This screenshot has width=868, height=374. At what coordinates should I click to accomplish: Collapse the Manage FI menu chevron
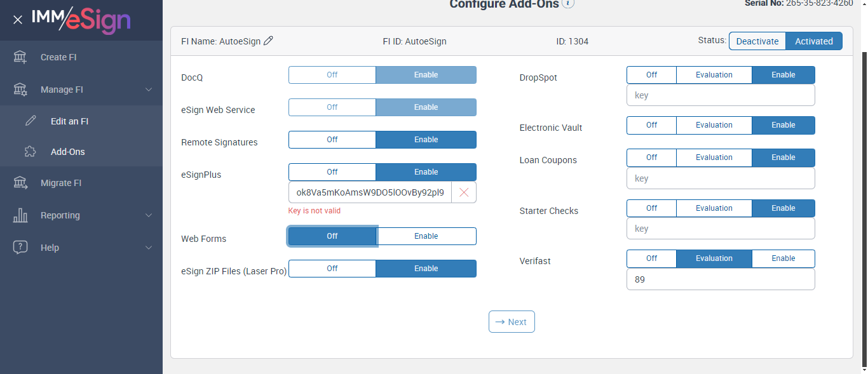pyautogui.click(x=149, y=90)
